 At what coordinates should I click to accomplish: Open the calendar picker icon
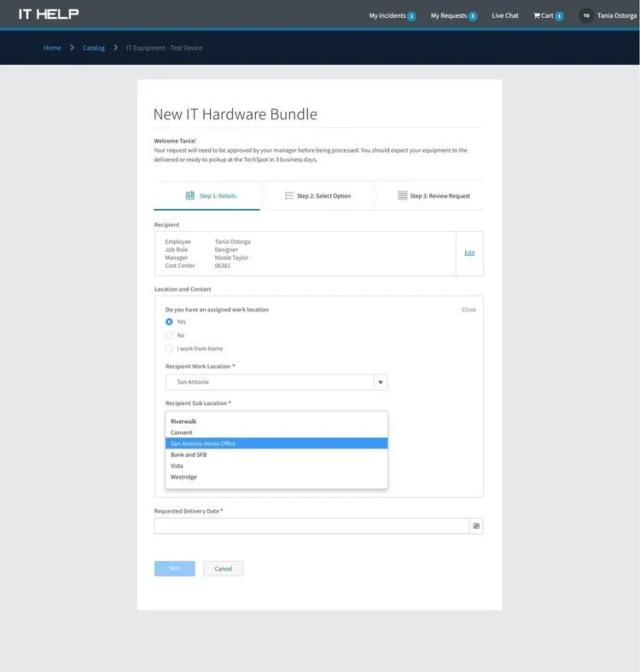click(x=476, y=526)
